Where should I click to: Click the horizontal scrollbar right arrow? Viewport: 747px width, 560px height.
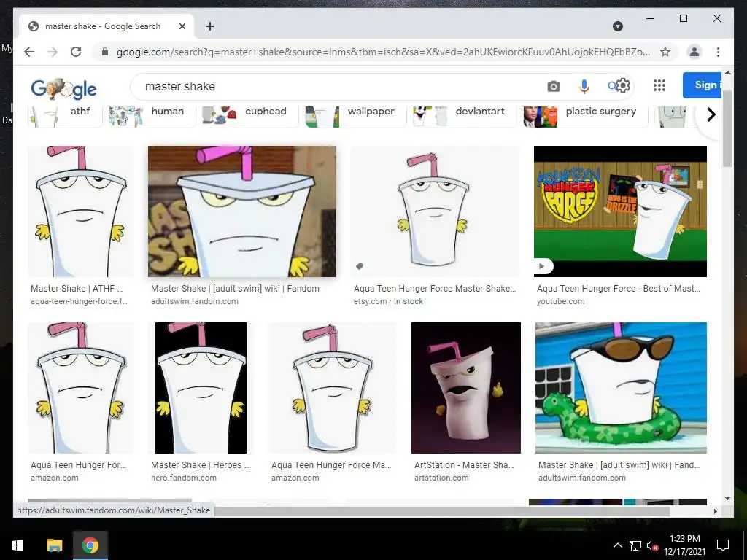click(715, 511)
